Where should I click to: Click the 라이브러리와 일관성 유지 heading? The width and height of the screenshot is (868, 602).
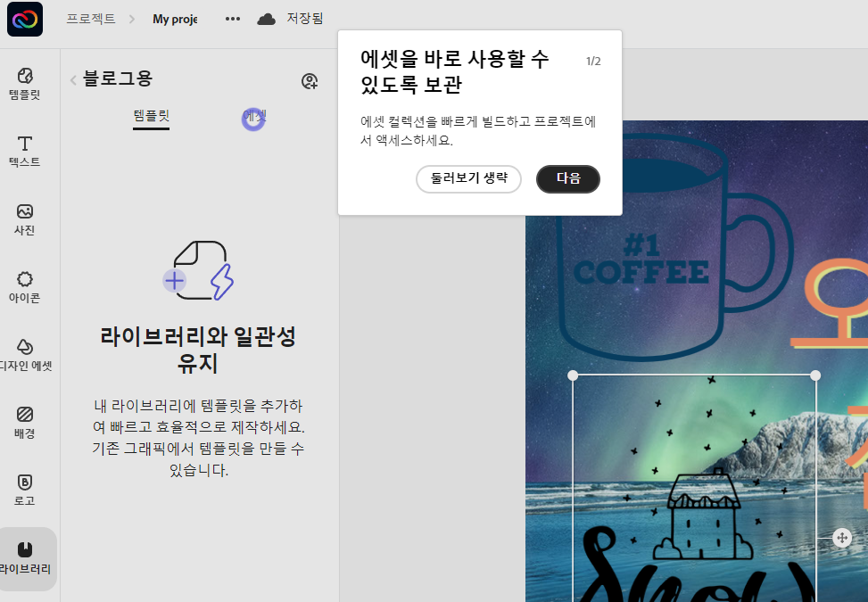[198, 350]
